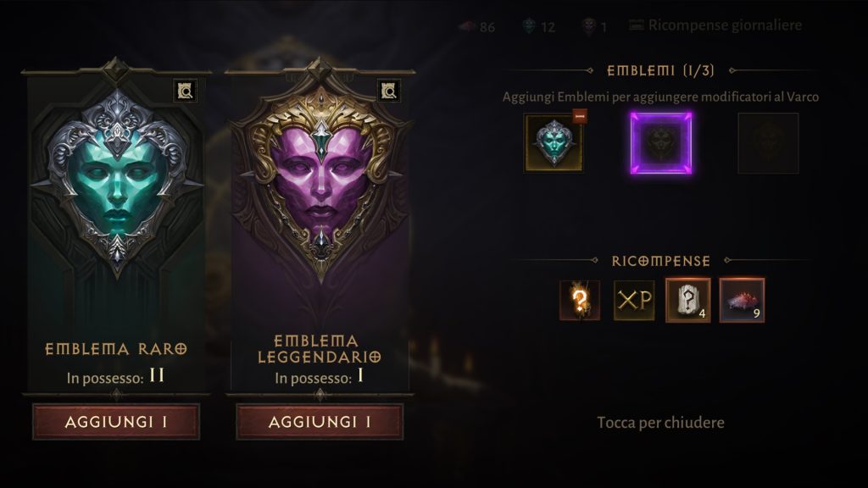Click the purple emblem counter showing 1
Image resolution: width=868 pixels, height=488 pixels.
594,26
